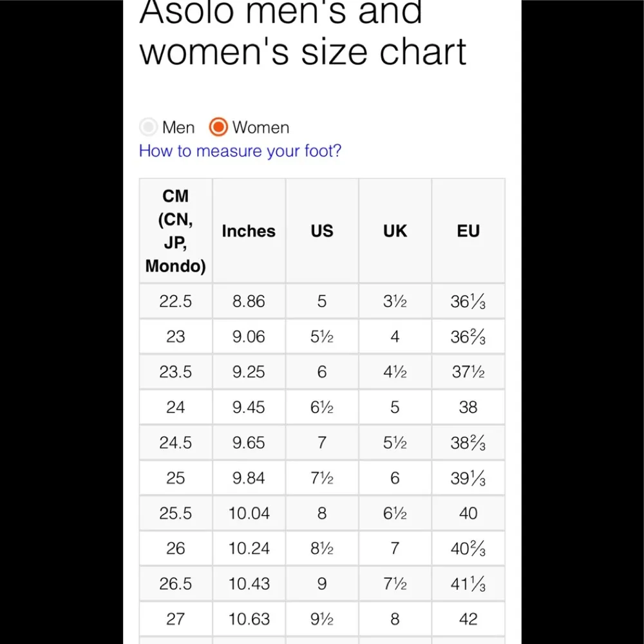Viewport: 644px width, 644px height.
Task: Click the CM (CN, JP, Mondo) column header
Action: pyautogui.click(x=176, y=231)
